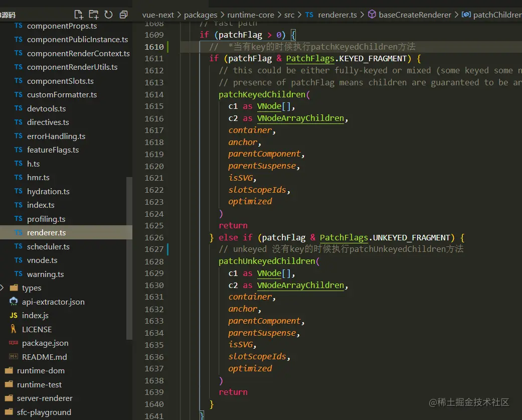Click the renderer.ts breadcrumb segment
The image size is (522, 420).
click(337, 15)
